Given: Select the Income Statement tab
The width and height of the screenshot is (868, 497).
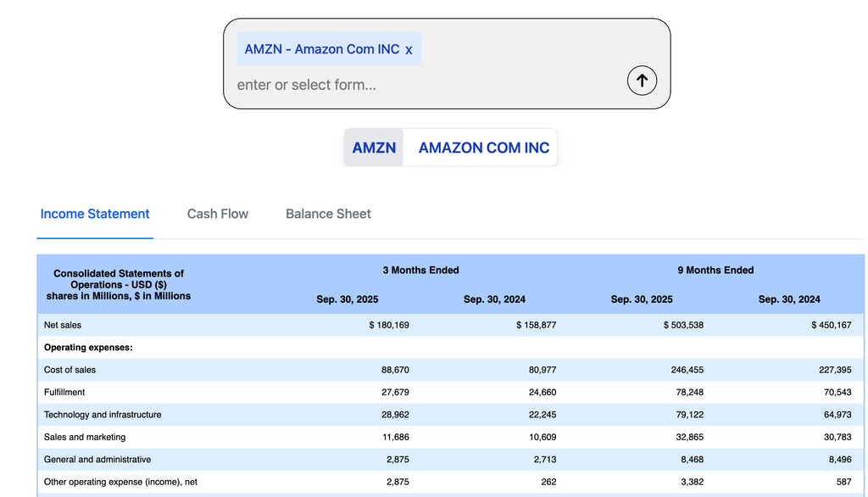Looking at the screenshot, I should 94,214.
